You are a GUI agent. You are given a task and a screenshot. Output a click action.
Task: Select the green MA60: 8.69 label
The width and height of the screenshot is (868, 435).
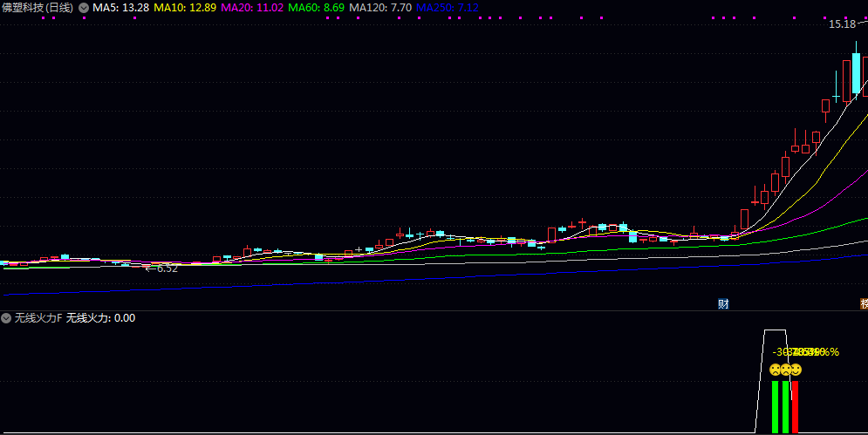click(x=316, y=8)
